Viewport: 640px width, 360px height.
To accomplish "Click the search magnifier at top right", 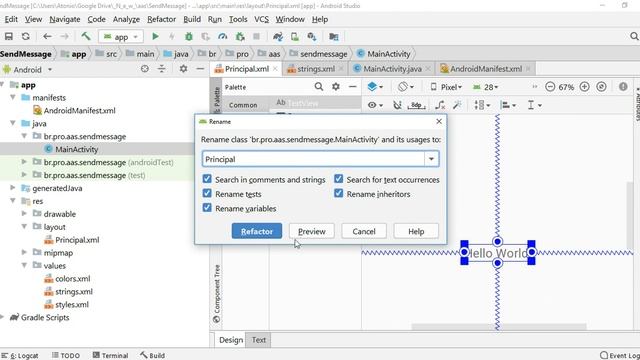I will (x=634, y=36).
